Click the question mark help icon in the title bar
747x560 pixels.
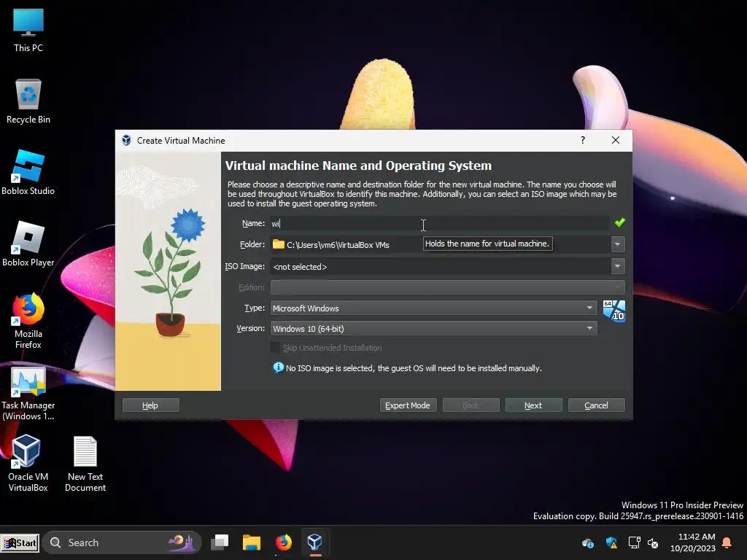click(583, 140)
